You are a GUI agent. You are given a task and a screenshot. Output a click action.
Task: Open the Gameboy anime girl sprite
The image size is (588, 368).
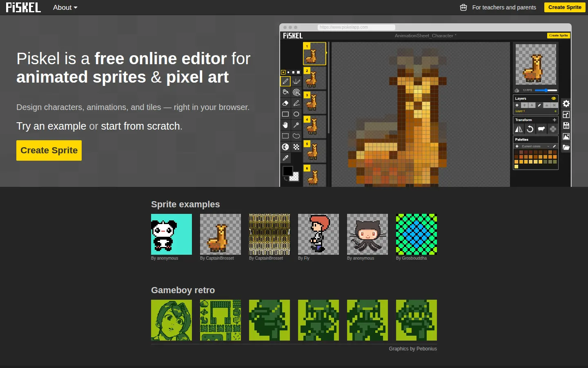tap(171, 320)
